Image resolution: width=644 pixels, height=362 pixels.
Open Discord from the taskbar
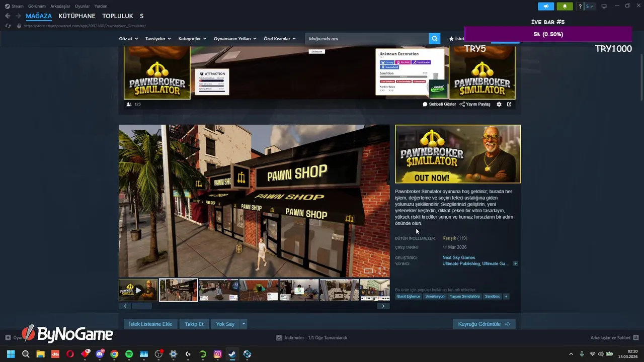100,354
